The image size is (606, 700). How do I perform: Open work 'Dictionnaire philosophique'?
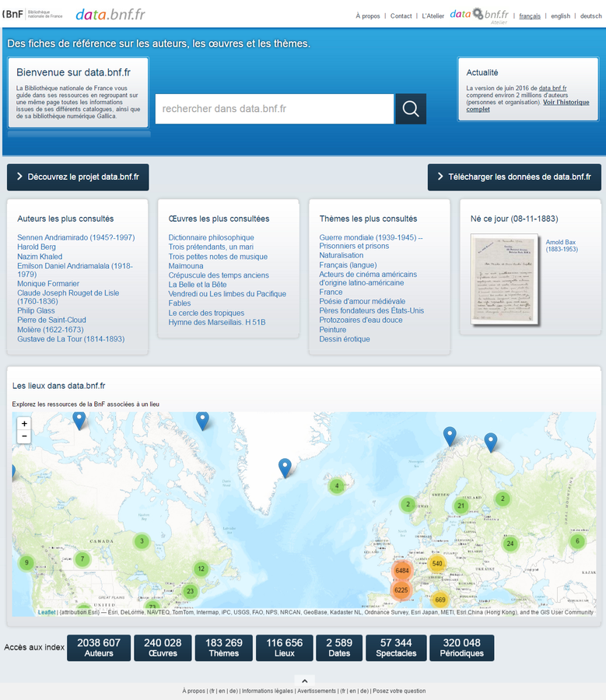tap(212, 237)
